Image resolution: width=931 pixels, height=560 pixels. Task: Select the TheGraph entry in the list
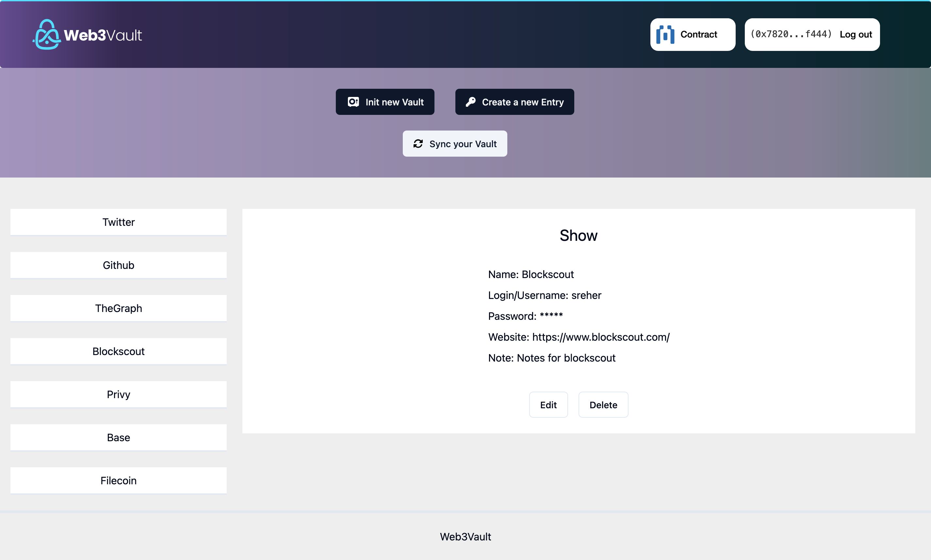pyautogui.click(x=118, y=307)
